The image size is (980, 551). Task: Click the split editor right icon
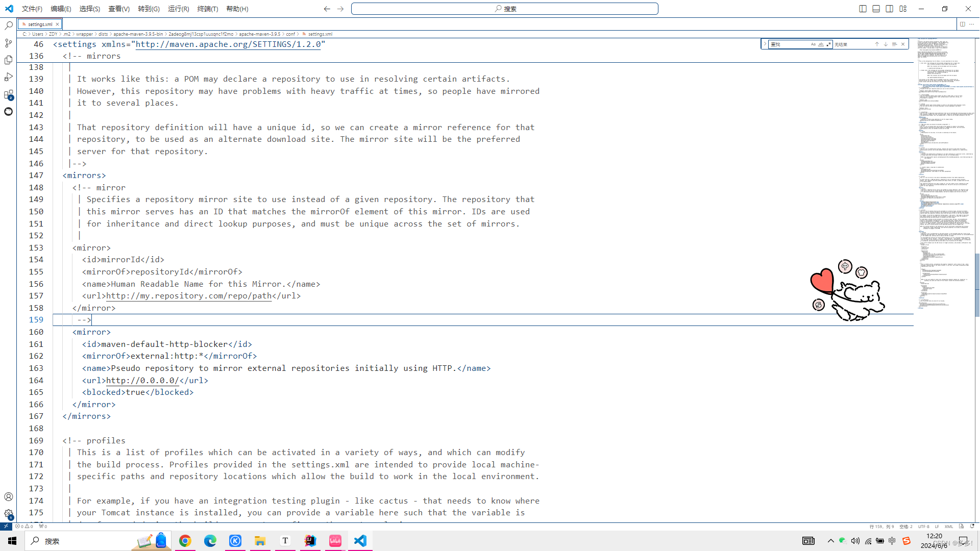pyautogui.click(x=962, y=24)
